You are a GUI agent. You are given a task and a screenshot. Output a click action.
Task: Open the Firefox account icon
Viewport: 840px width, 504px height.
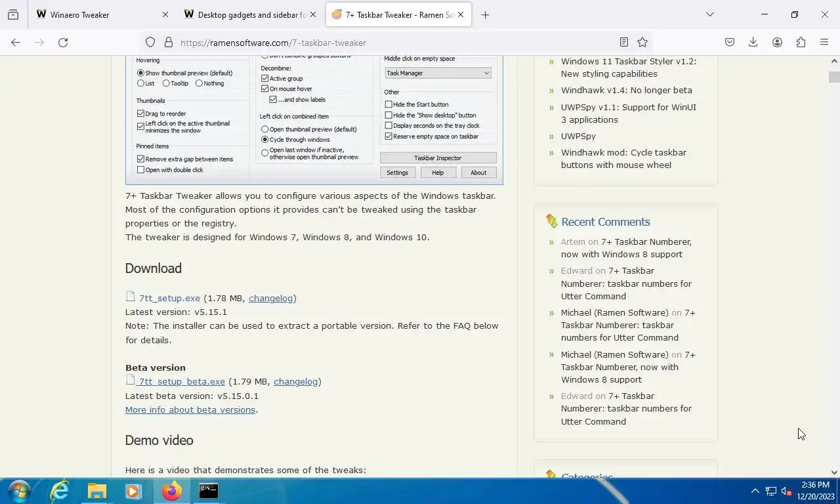[777, 42]
